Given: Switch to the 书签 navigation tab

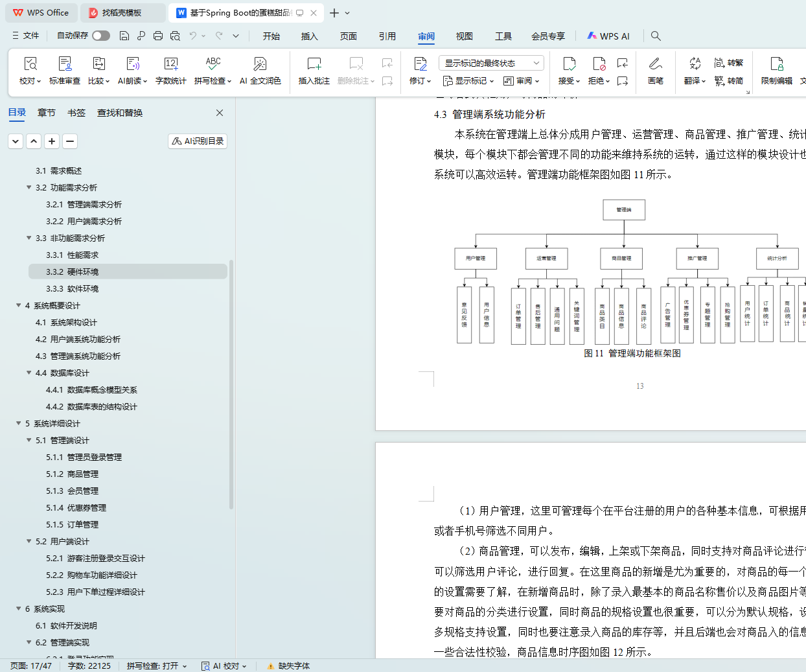Looking at the screenshot, I should coord(76,113).
